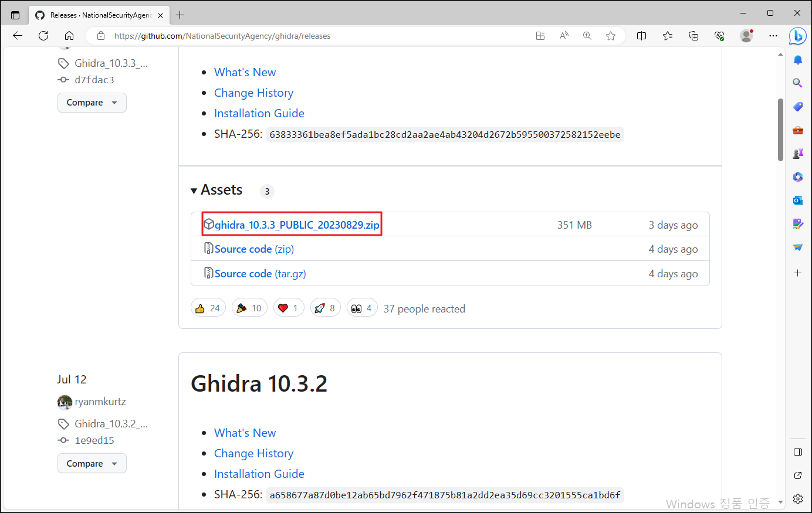Screen dimensions: 812x513
Task: Download Source code (tar.gz)
Action: 260,274
